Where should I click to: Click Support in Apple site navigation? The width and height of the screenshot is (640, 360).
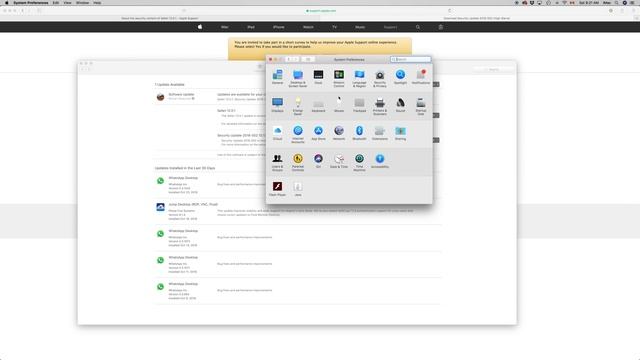point(390,27)
